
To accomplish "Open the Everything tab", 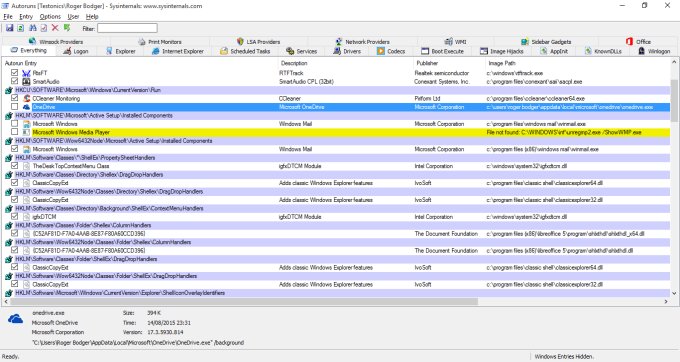I will coord(29,51).
